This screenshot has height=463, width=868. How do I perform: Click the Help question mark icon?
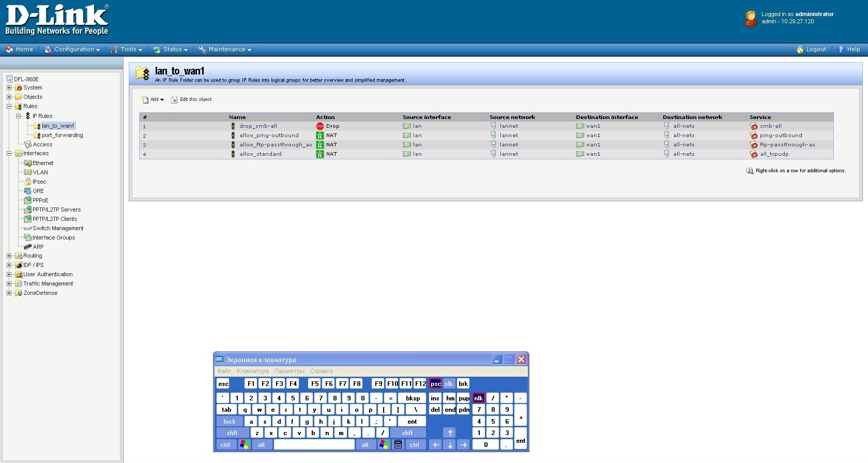(841, 50)
